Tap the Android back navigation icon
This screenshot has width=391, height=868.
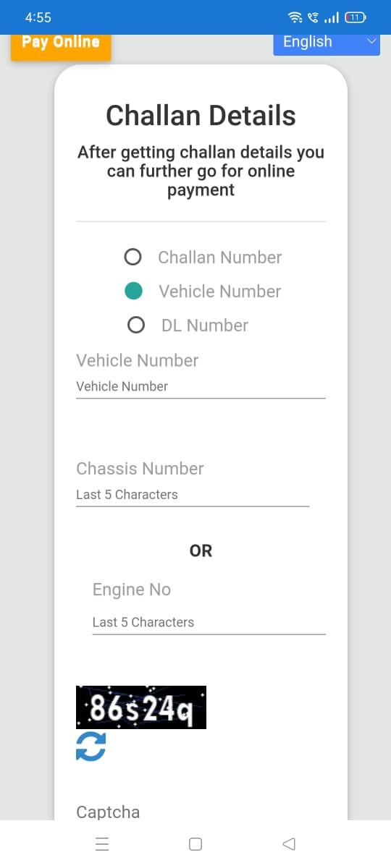tap(289, 843)
